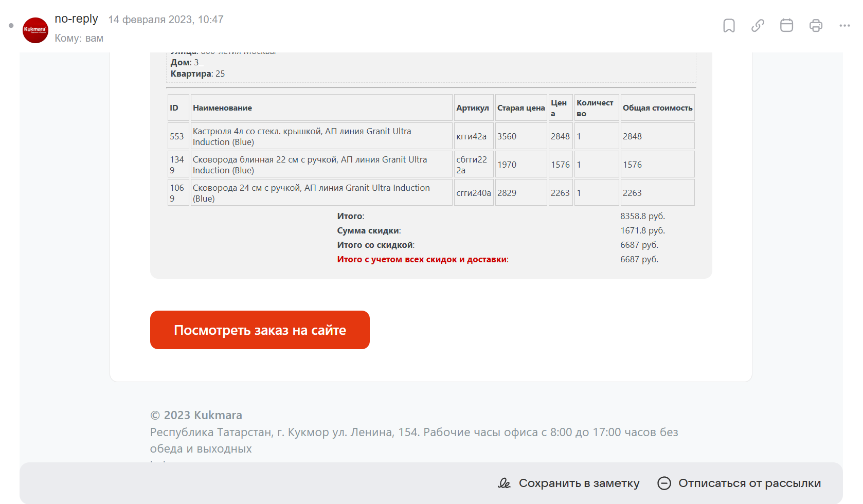The width and height of the screenshot is (863, 504).
Task: Expand the 'Кому: вам' recipient details
Action: pyautogui.click(x=79, y=38)
